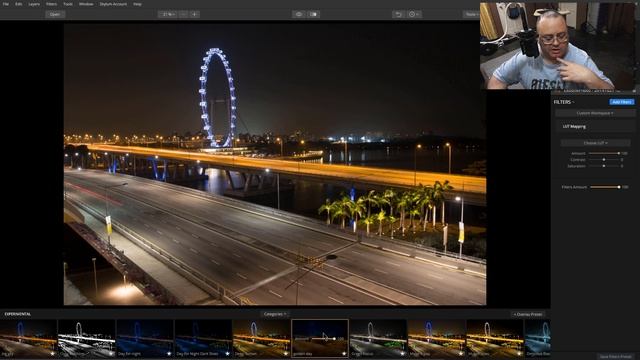The image size is (640, 360).
Task: Open the Help menu
Action: (x=137, y=4)
